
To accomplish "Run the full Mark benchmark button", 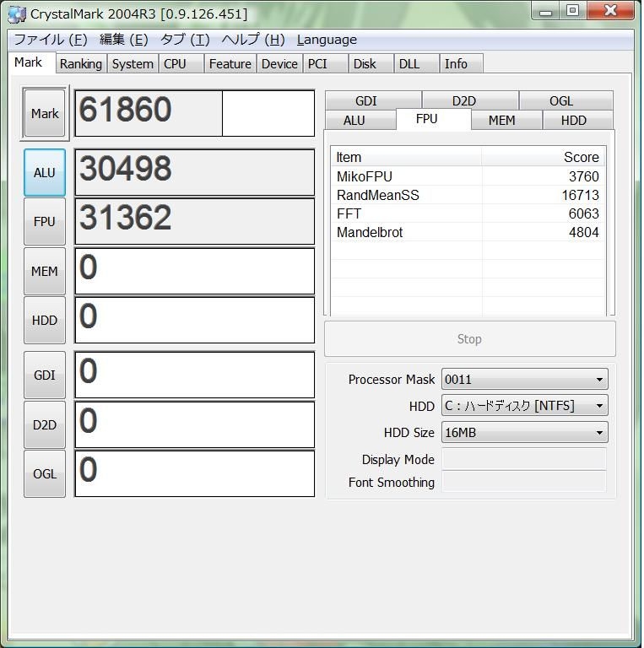I will point(45,113).
